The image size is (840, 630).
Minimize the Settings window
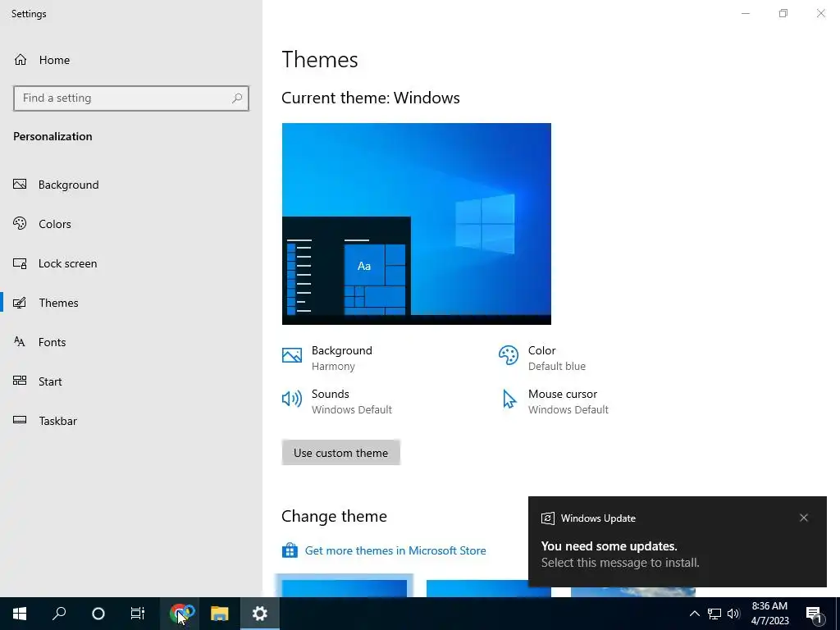point(745,13)
